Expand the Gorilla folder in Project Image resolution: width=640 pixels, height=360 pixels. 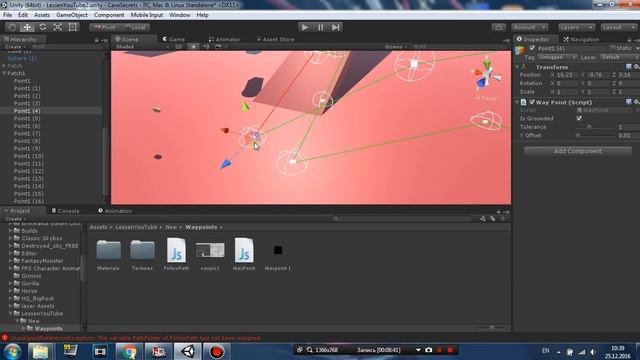point(11,283)
